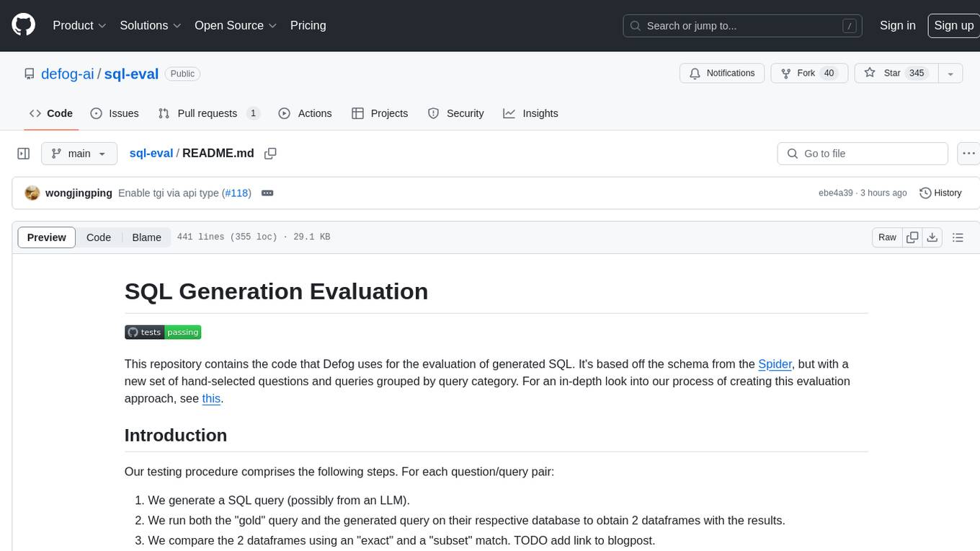Focus the Search or jump to field

point(743,26)
